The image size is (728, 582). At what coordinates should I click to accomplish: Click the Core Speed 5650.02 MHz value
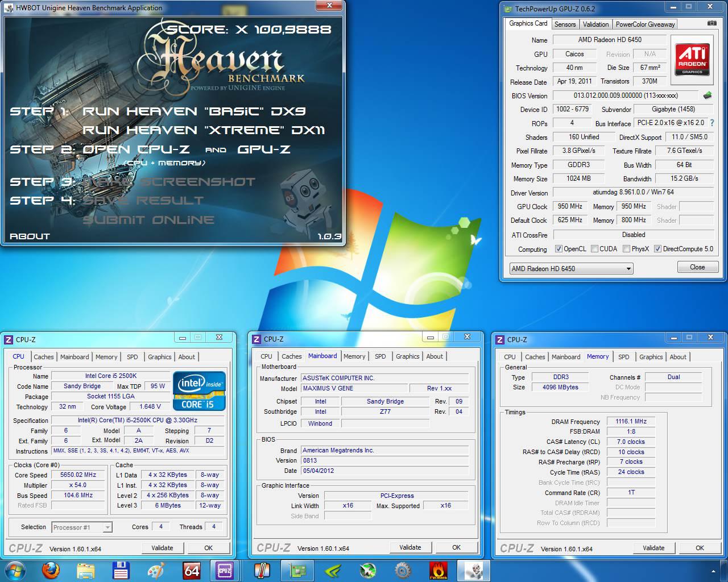pyautogui.click(x=78, y=475)
